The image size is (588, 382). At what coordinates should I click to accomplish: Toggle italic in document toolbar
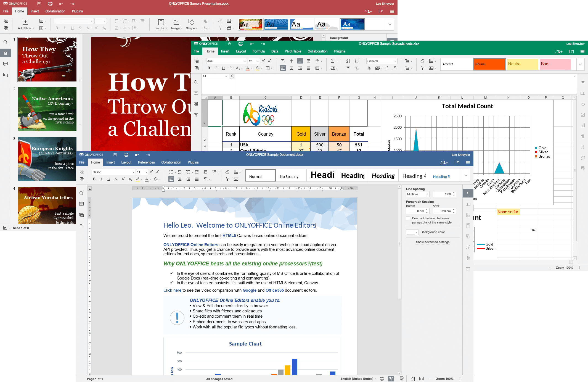pyautogui.click(x=102, y=179)
